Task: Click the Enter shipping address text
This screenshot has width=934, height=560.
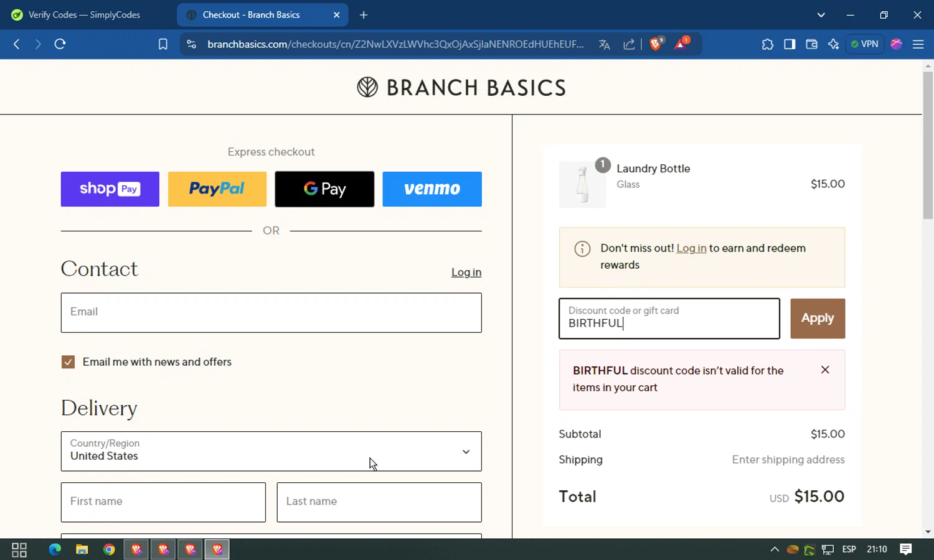Action: 788,460
